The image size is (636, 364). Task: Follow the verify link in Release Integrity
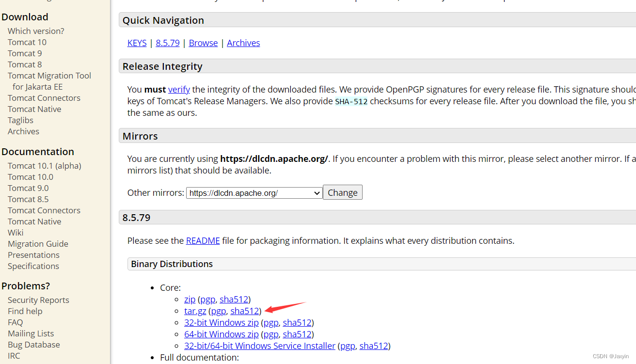[179, 90]
